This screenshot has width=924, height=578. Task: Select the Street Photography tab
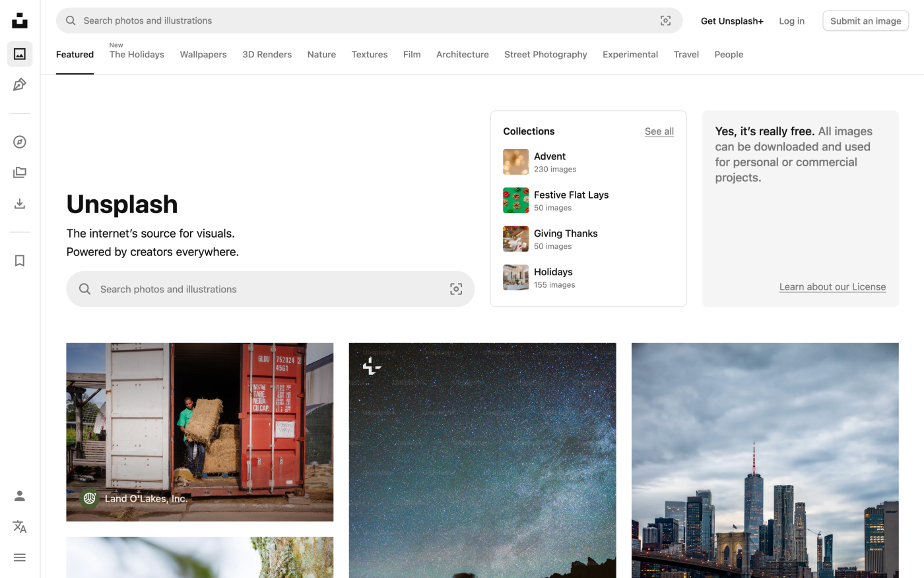[x=545, y=55]
